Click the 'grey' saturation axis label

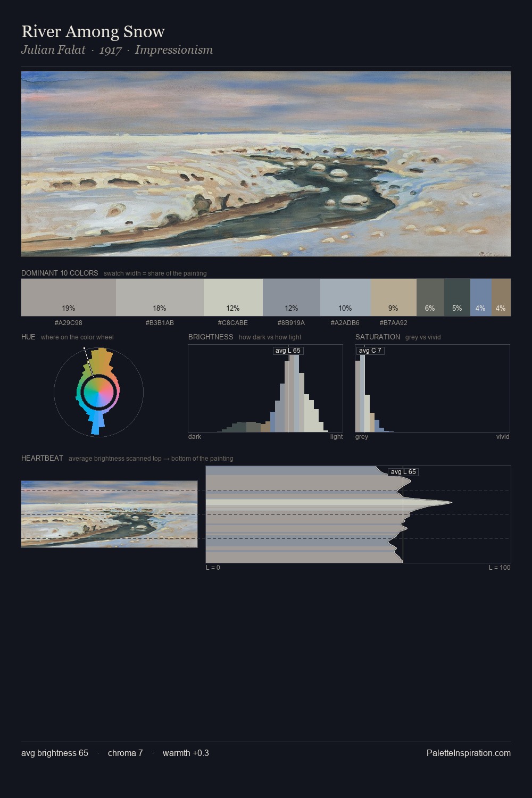[x=362, y=437]
